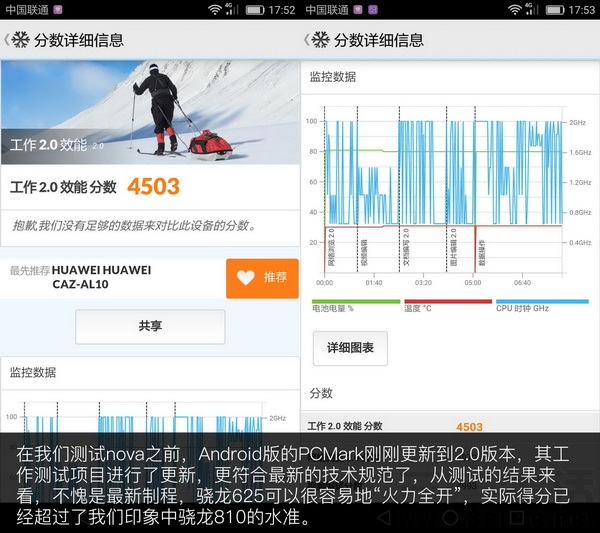Open the 详细图表 detailed chart button
Image resolution: width=600 pixels, height=533 pixels.
pos(350,348)
